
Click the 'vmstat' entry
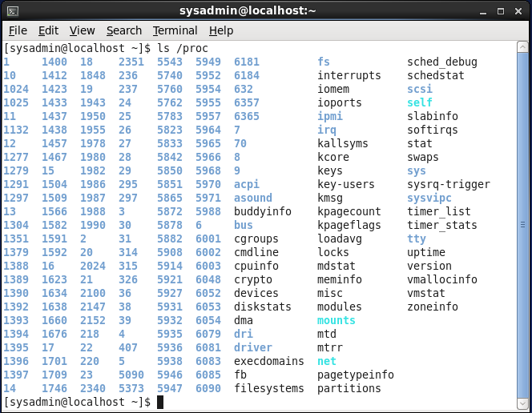click(425, 293)
